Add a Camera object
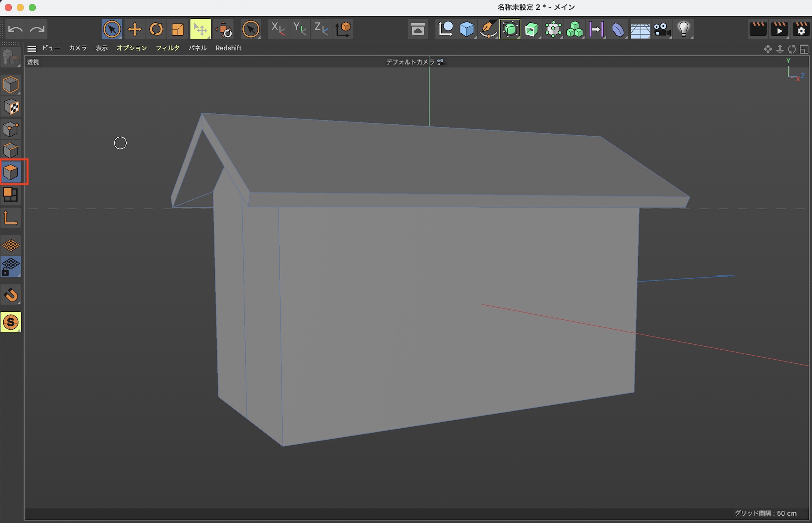This screenshot has height=523, width=812. [x=662, y=29]
